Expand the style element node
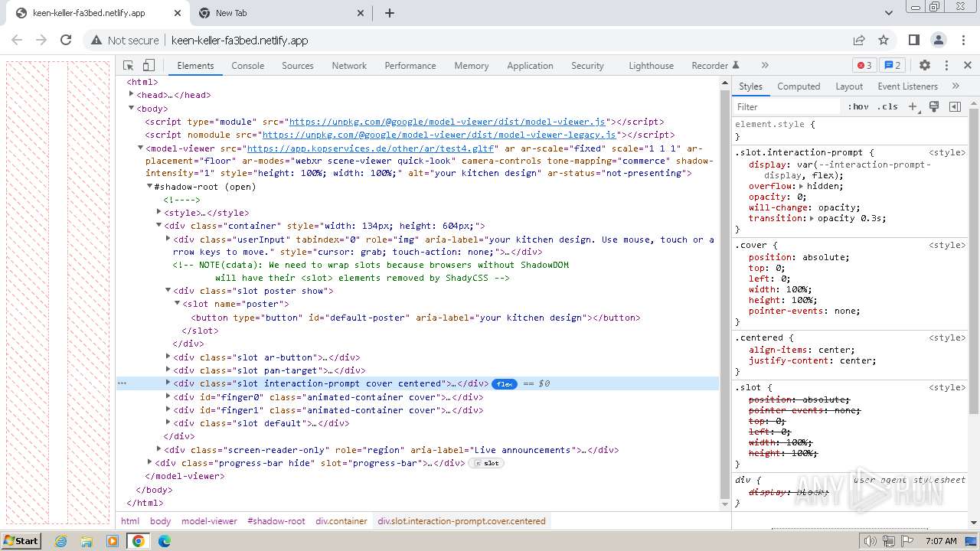Screen dimensions: 980x551 click(x=159, y=212)
